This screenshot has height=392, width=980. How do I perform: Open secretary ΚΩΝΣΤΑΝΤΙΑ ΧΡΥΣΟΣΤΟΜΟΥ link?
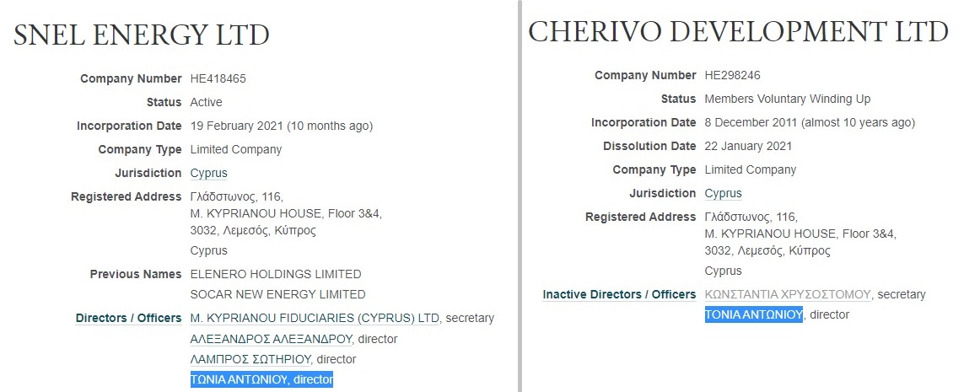tap(788, 294)
